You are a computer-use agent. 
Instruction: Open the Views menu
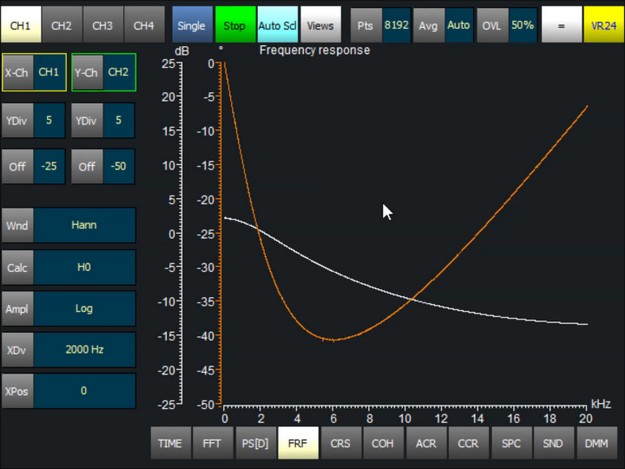[319, 24]
